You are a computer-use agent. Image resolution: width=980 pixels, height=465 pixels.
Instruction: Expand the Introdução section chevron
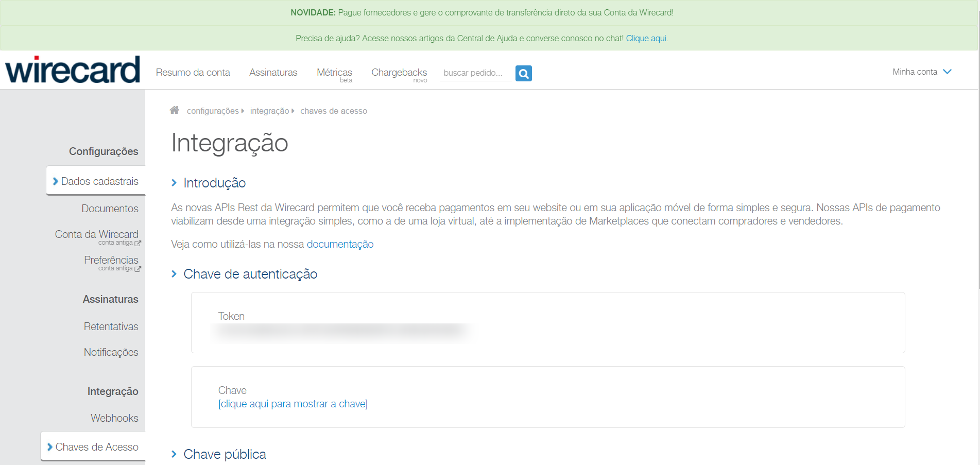pyautogui.click(x=174, y=183)
